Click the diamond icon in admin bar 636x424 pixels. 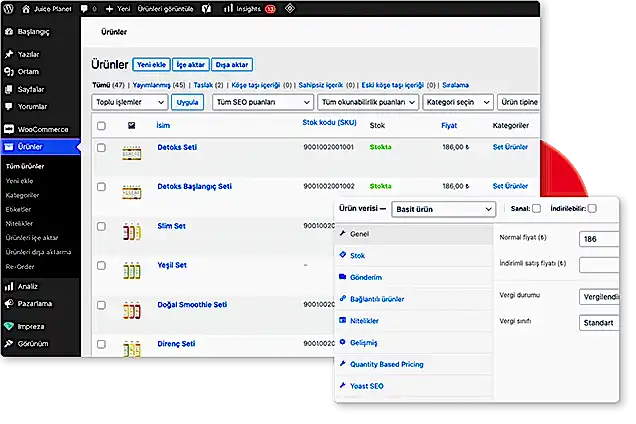tap(290, 9)
